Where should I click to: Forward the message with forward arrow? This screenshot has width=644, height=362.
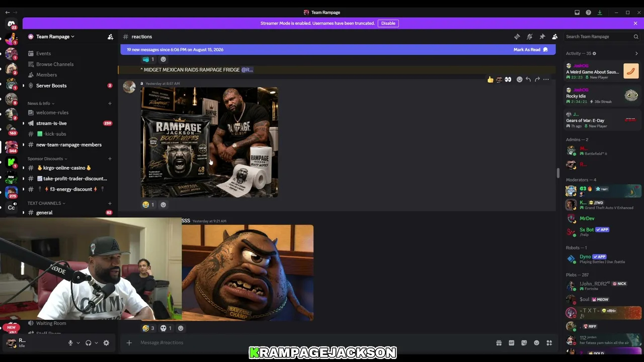(x=537, y=79)
